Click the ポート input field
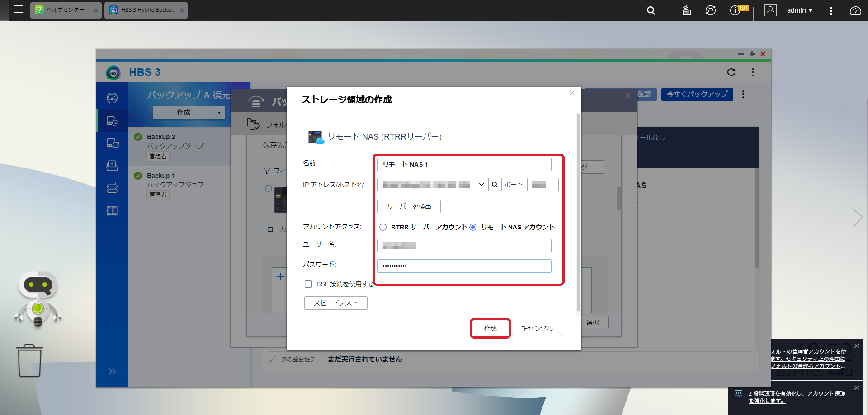The image size is (868, 415). [x=542, y=185]
